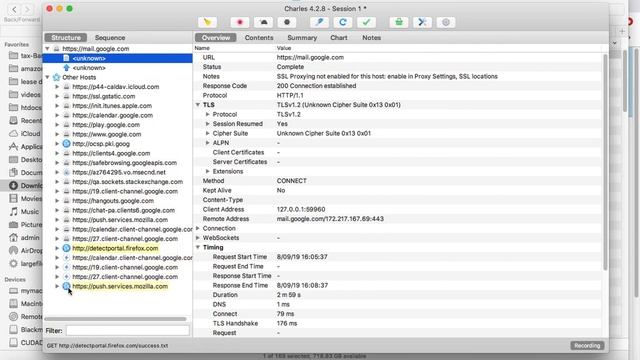Switch to the Sequence view tab
Image resolution: width=640 pixels, height=360 pixels.
click(x=110, y=38)
